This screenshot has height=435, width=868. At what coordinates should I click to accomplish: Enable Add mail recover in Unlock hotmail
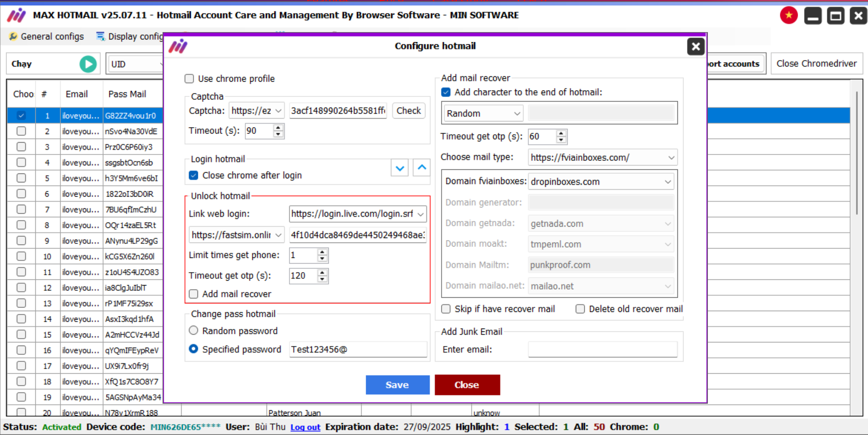193,294
